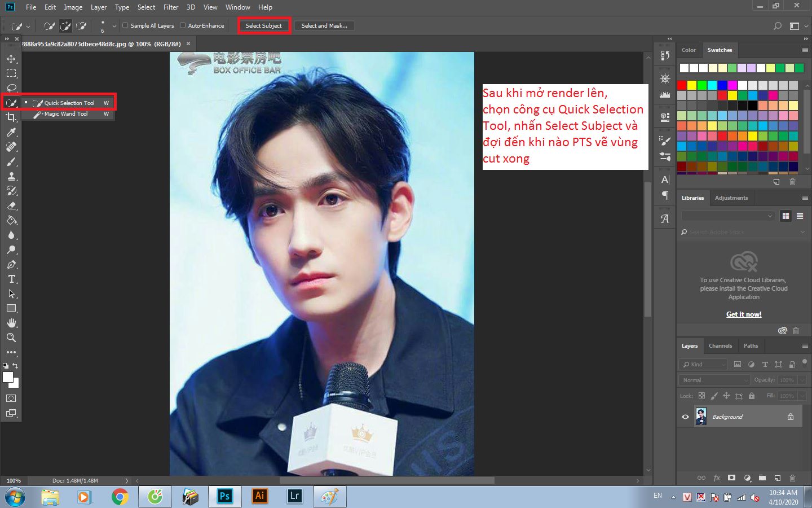812x508 pixels.
Task: Switch to the Channels tab
Action: click(720, 345)
